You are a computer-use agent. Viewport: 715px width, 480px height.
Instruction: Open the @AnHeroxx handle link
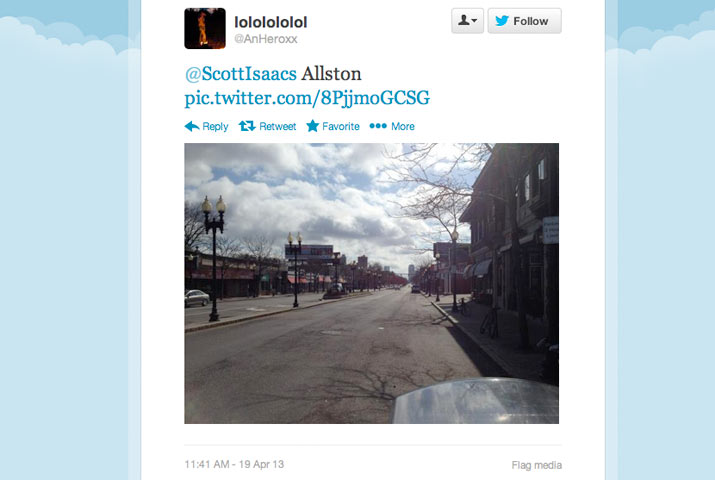pos(265,39)
